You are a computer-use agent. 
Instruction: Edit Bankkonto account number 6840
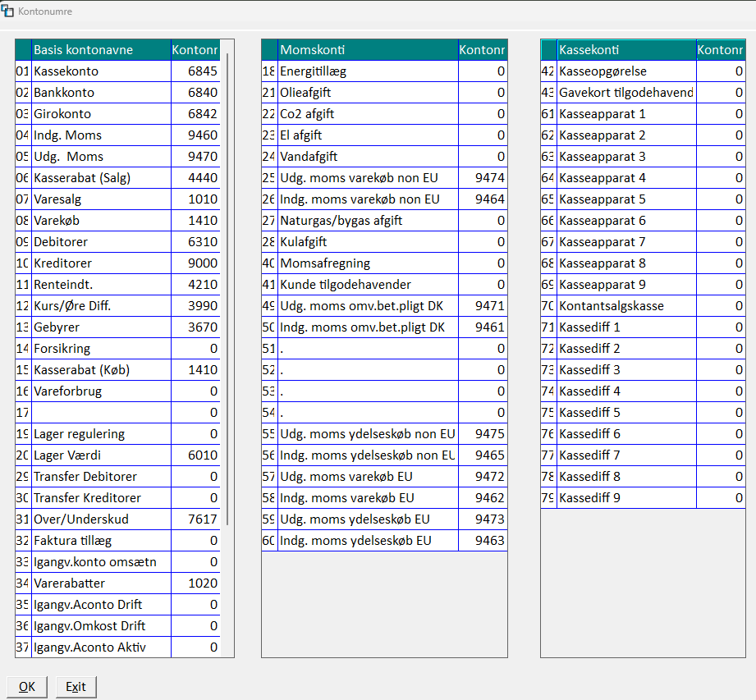195,93
